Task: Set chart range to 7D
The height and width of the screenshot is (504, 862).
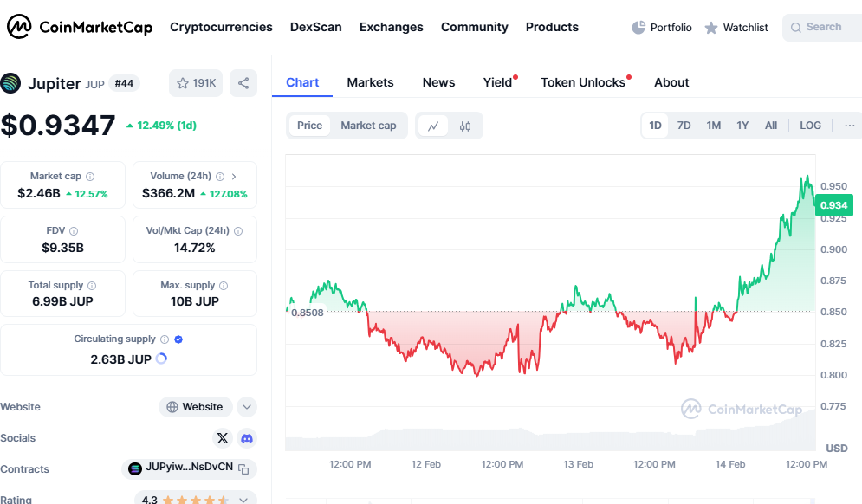Action: pos(684,126)
